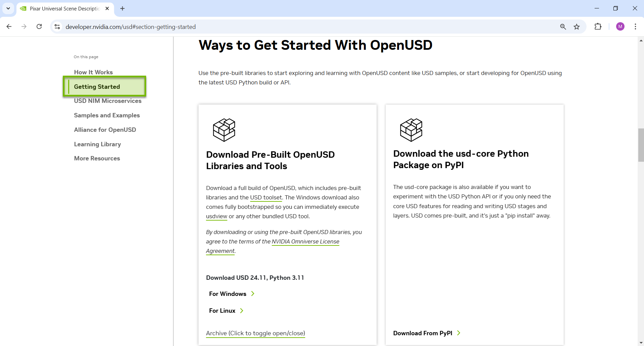
Task: Open the usdview link
Action: coord(216,217)
